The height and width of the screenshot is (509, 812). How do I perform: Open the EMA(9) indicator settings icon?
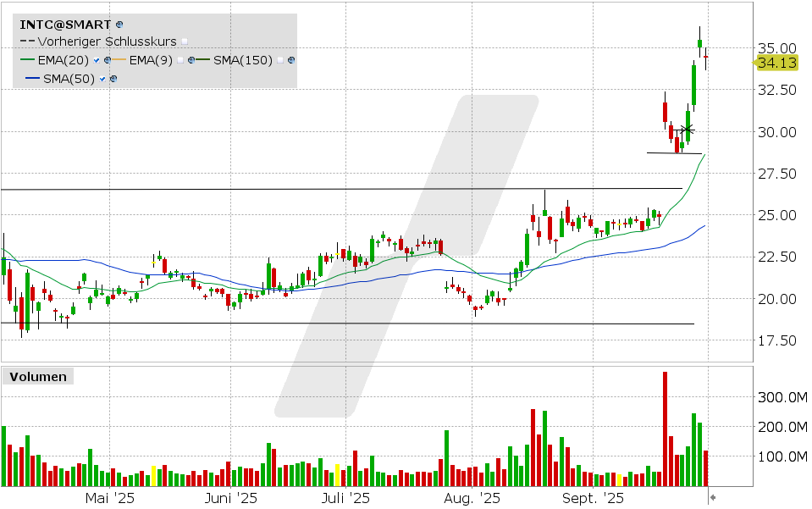click(192, 60)
